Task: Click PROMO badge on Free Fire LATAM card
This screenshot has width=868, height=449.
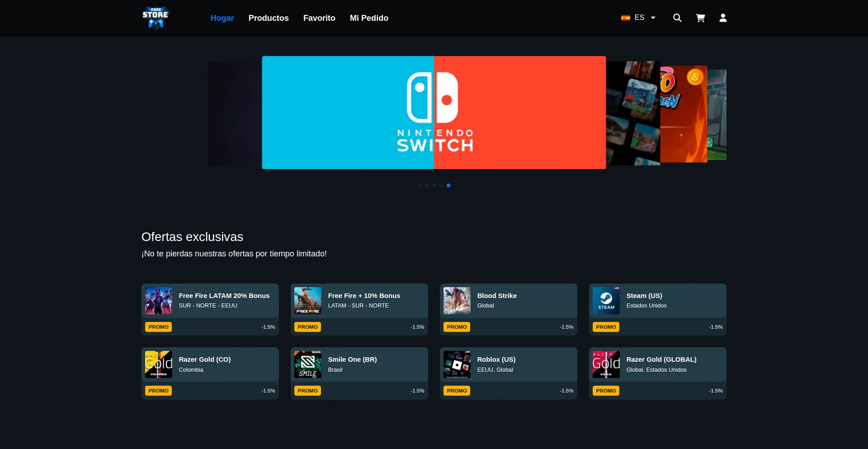Action: tap(158, 327)
